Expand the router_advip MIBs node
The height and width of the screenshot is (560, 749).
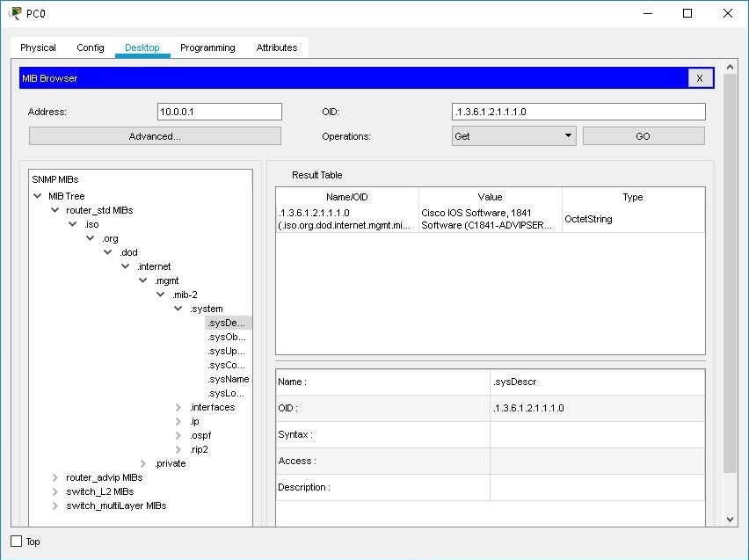pos(55,477)
